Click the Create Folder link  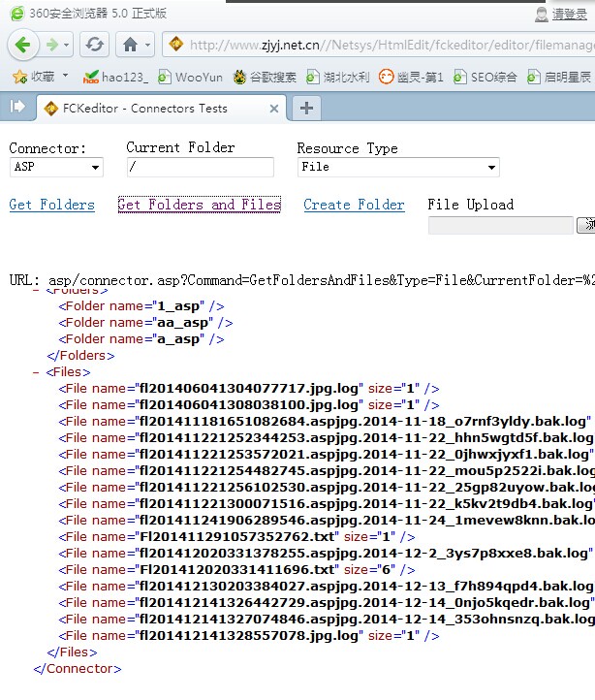point(354,205)
